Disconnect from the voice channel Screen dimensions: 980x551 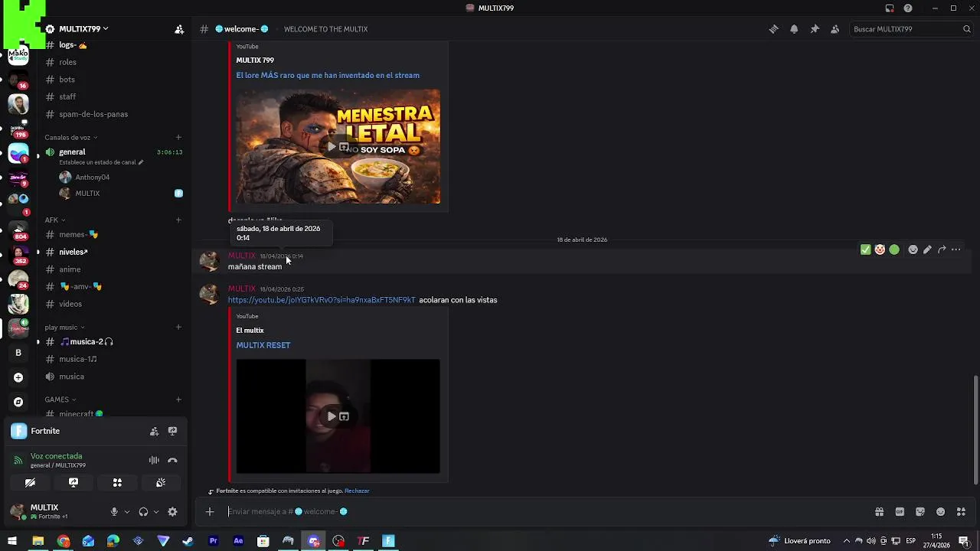[x=172, y=460]
